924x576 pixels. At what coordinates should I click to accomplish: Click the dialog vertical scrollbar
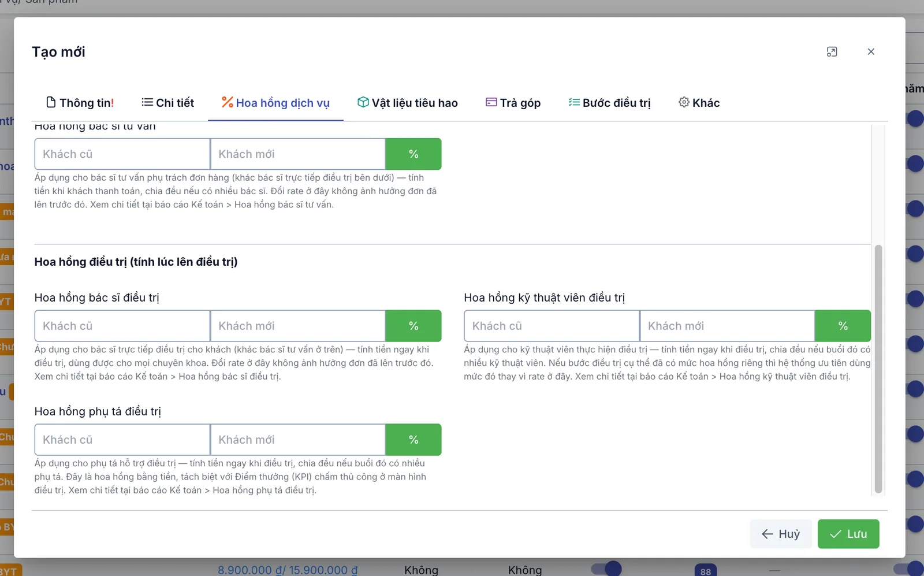[x=878, y=369]
